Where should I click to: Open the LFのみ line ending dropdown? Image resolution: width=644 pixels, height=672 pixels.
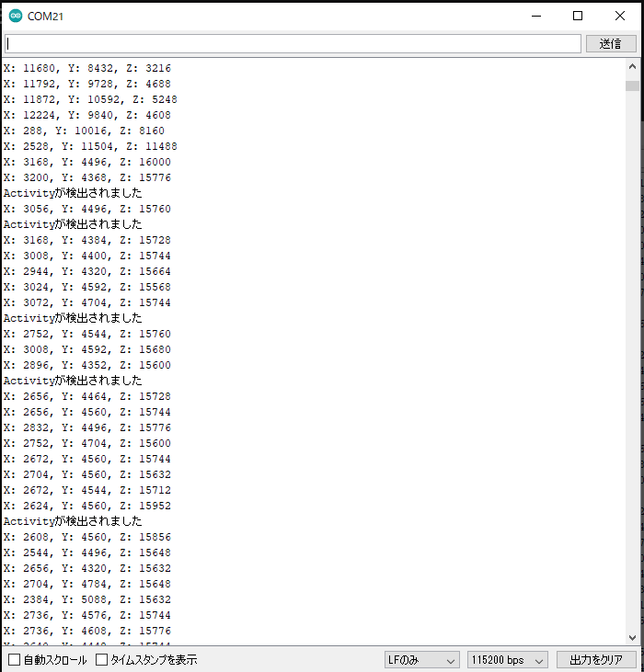[x=421, y=660]
